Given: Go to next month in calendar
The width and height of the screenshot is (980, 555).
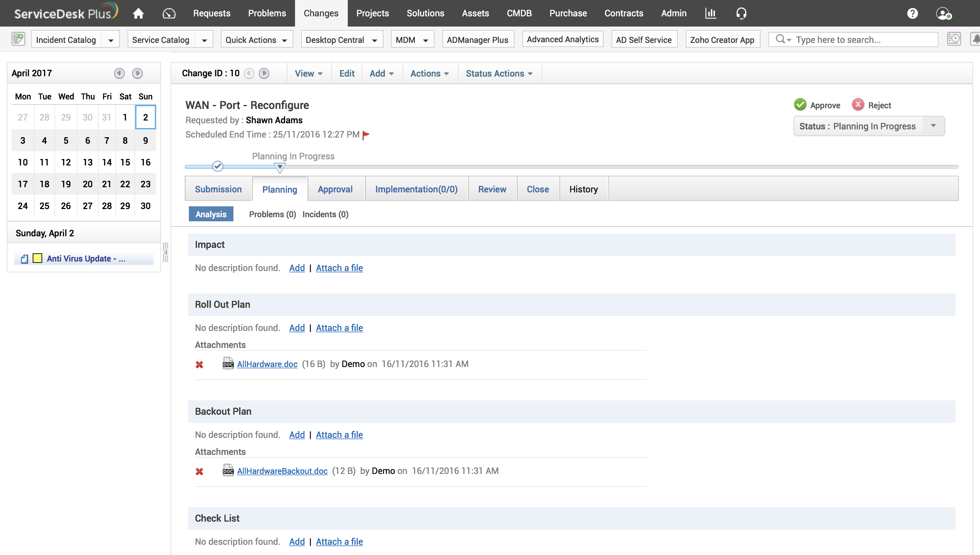Looking at the screenshot, I should (137, 73).
